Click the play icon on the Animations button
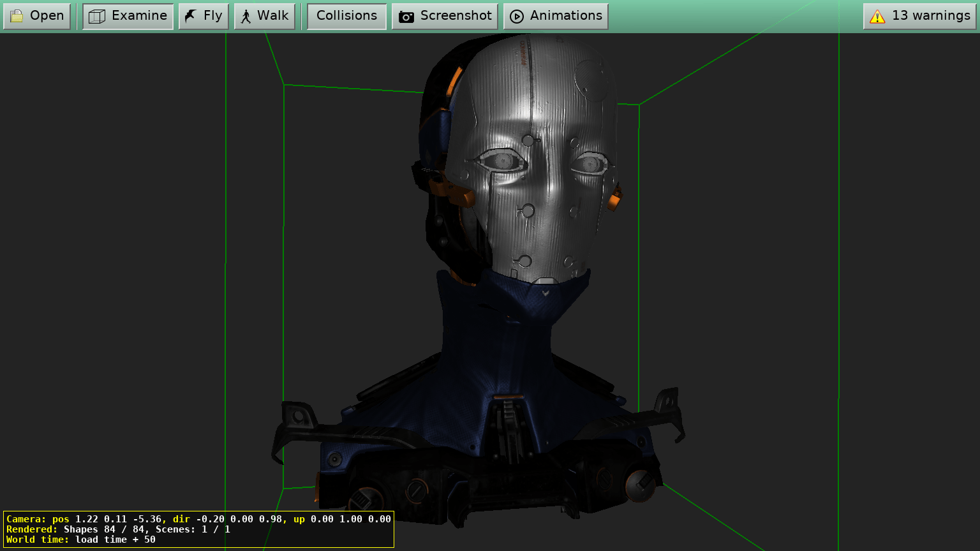The width and height of the screenshot is (980, 551). [x=517, y=16]
